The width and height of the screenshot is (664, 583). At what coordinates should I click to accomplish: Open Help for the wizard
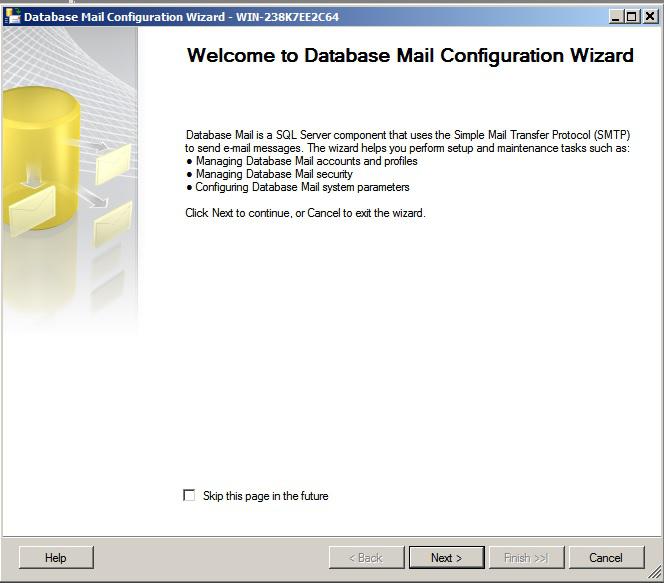click(x=56, y=558)
